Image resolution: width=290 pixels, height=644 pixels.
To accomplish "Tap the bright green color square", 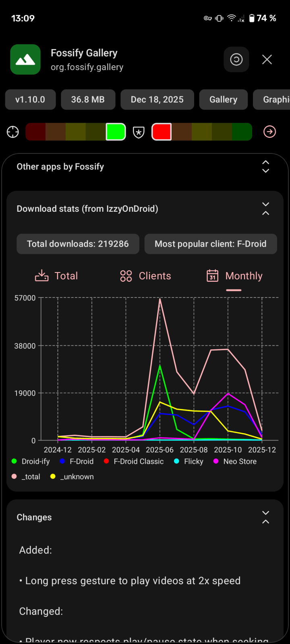I will click(x=116, y=132).
